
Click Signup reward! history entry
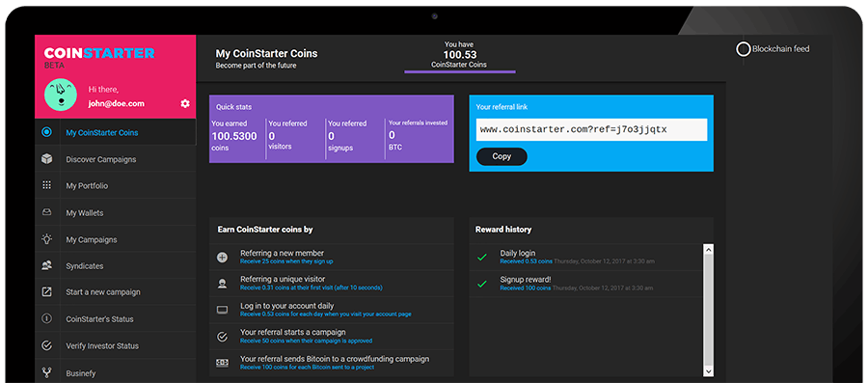point(586,284)
